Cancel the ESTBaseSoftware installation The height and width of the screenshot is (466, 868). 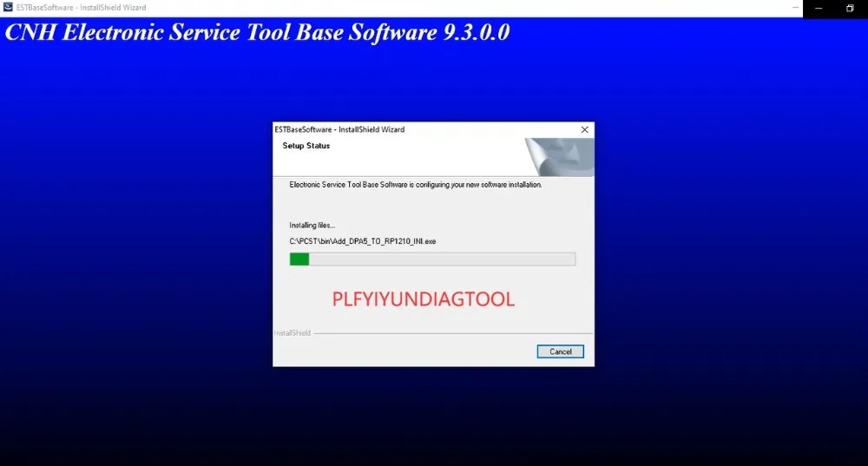pos(560,351)
